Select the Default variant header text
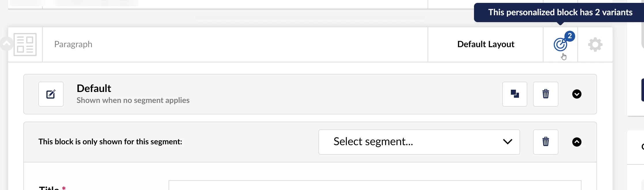This screenshot has width=644, height=190. [x=94, y=88]
